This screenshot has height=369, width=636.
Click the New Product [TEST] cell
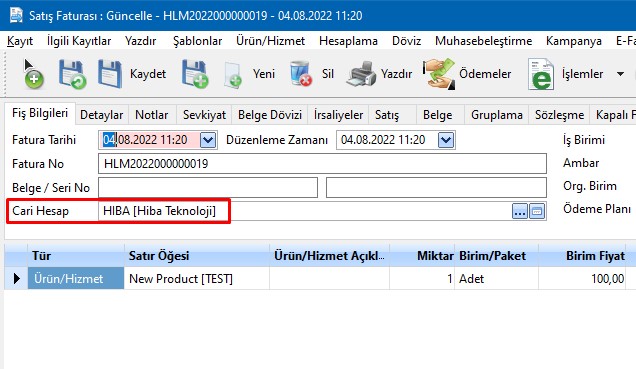coord(197,279)
